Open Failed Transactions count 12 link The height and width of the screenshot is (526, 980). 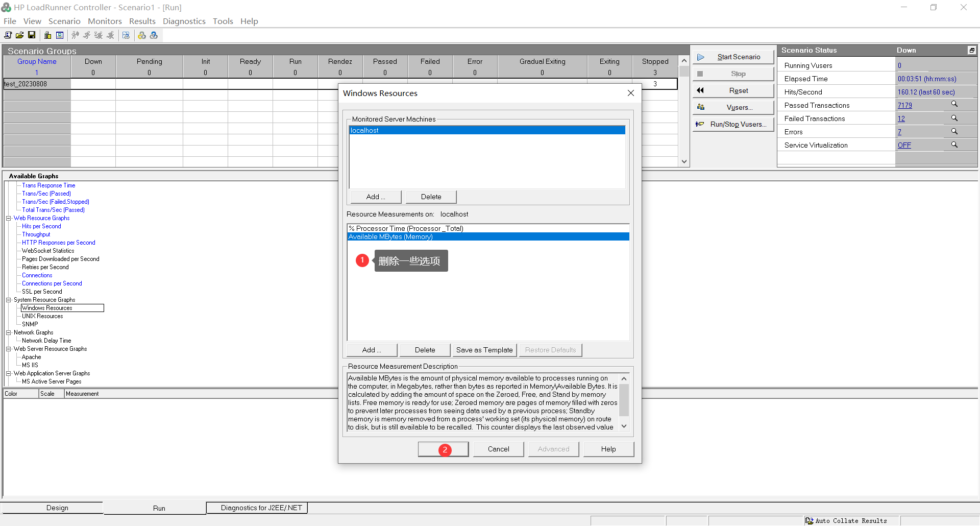tap(901, 118)
